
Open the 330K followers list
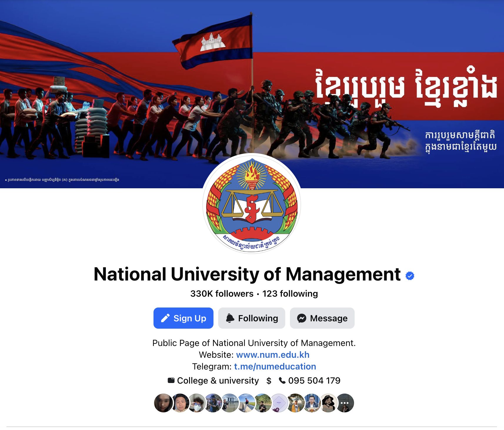click(222, 293)
